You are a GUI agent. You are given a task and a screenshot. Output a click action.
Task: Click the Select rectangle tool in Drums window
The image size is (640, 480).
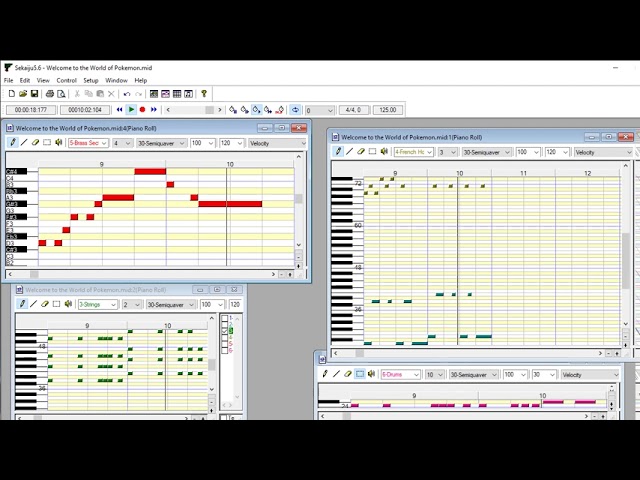click(x=360, y=374)
